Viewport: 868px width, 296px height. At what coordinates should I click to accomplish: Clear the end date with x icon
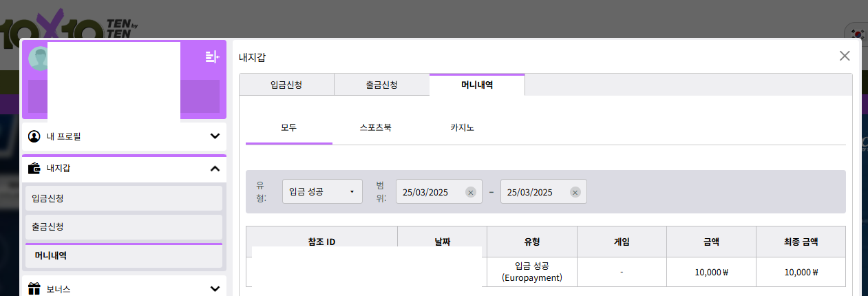coord(575,192)
